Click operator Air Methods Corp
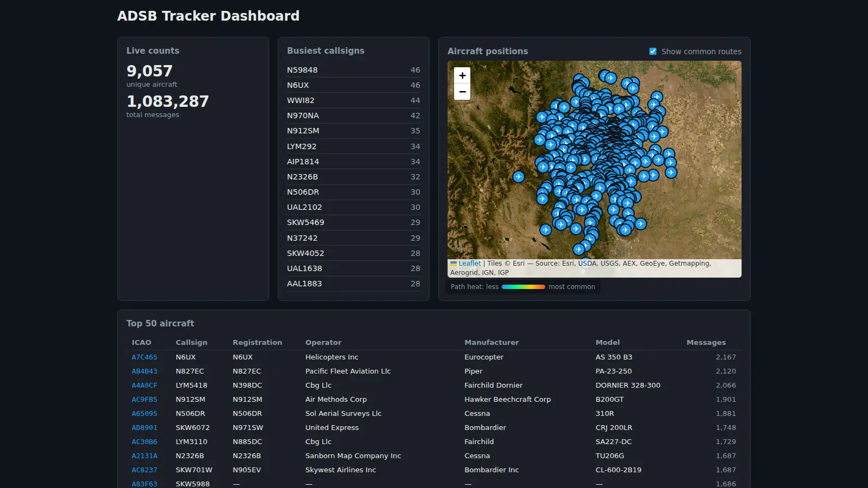 point(336,400)
